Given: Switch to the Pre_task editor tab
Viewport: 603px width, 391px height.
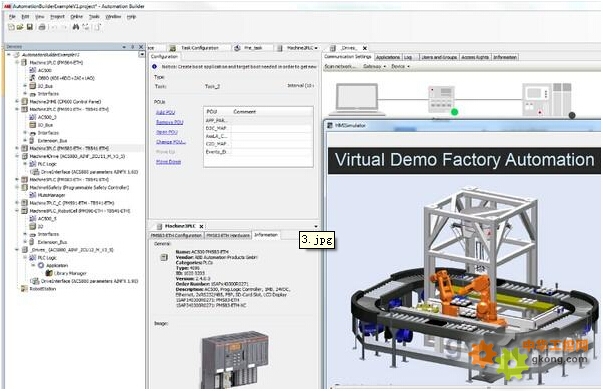Looking at the screenshot, I should click(x=253, y=48).
